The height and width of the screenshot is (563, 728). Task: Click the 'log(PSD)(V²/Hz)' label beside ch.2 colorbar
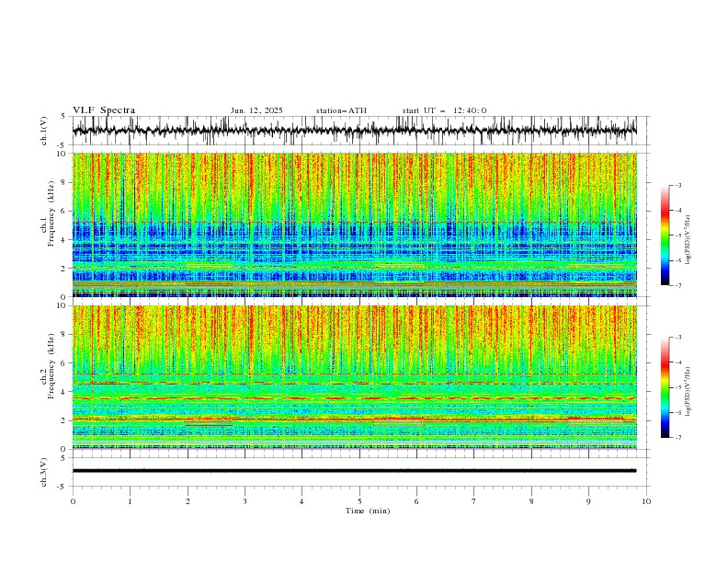click(688, 392)
